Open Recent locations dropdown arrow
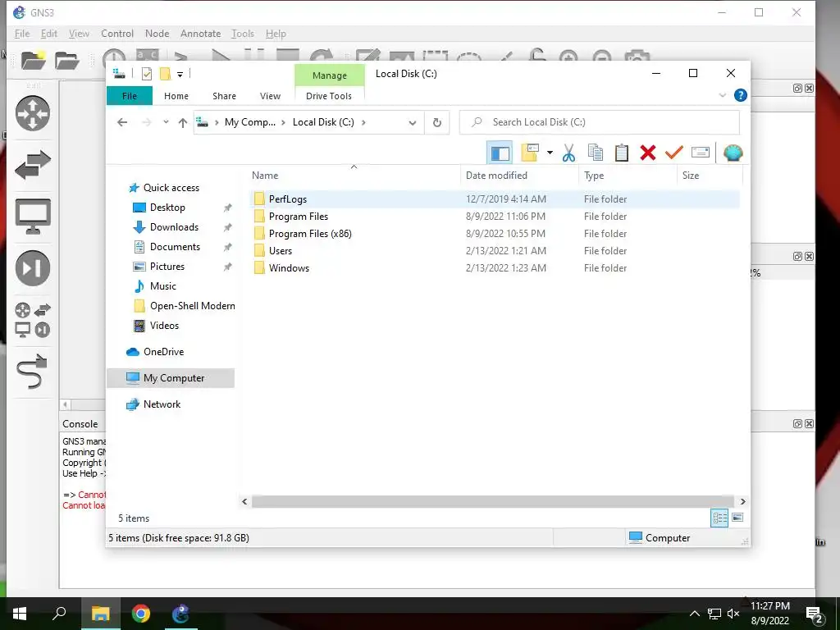Viewport: 840px width, 630px height. point(166,122)
